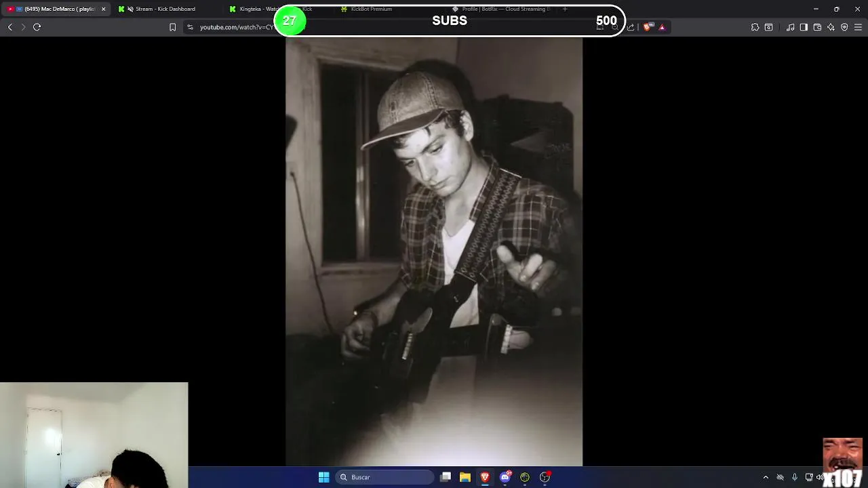Open a new tab with plus button
The image size is (868, 488).
(x=565, y=9)
